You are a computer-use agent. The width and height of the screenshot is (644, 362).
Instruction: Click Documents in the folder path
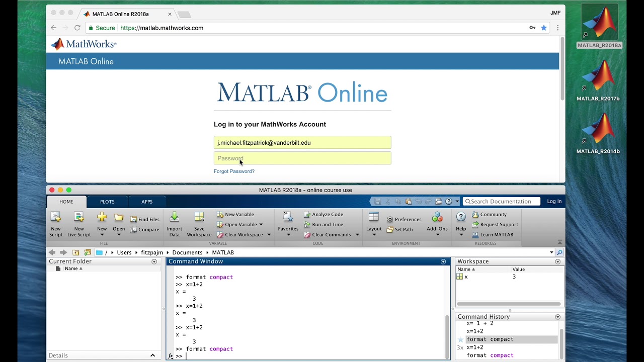coord(187,252)
